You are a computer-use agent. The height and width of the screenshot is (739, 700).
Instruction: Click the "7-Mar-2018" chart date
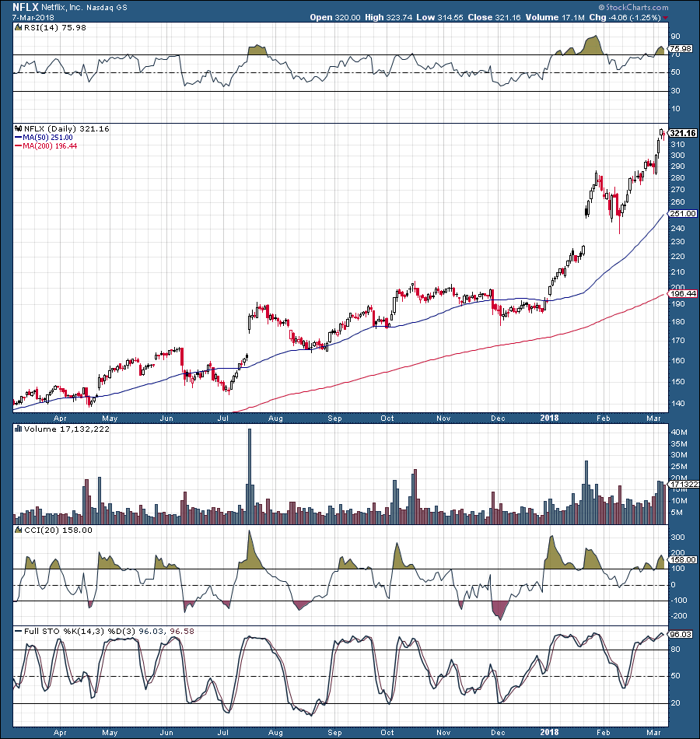(x=33, y=18)
